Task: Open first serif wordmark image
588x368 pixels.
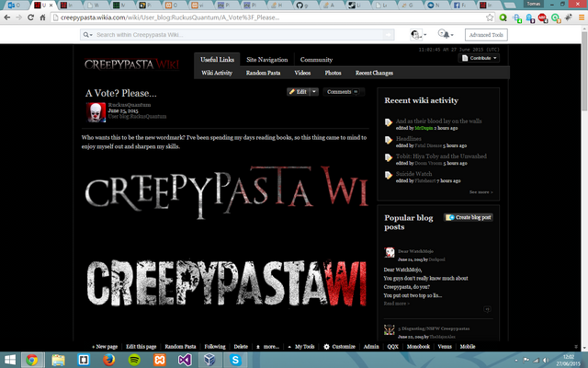Action: click(x=227, y=192)
